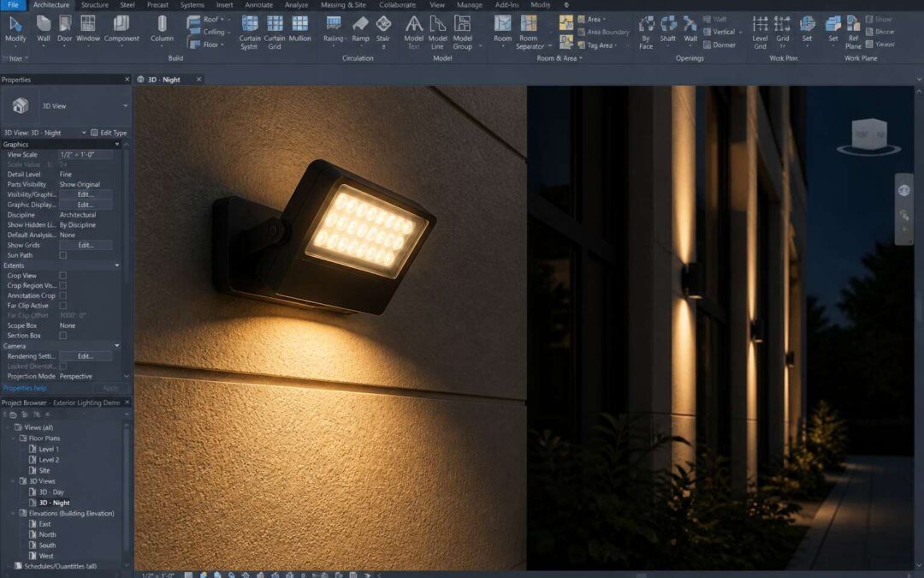Click the Projection Mode value 'Perspective'
Viewport: 924px width, 578px height.
point(76,376)
